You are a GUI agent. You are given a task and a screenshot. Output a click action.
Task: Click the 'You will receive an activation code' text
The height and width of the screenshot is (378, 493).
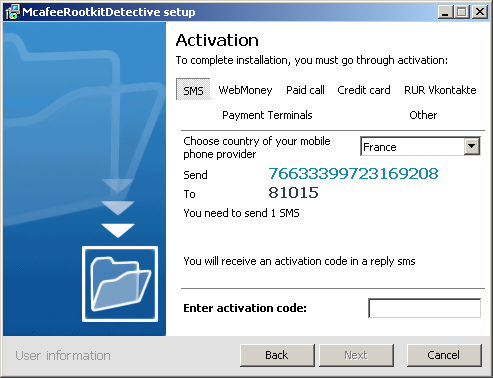(x=299, y=261)
